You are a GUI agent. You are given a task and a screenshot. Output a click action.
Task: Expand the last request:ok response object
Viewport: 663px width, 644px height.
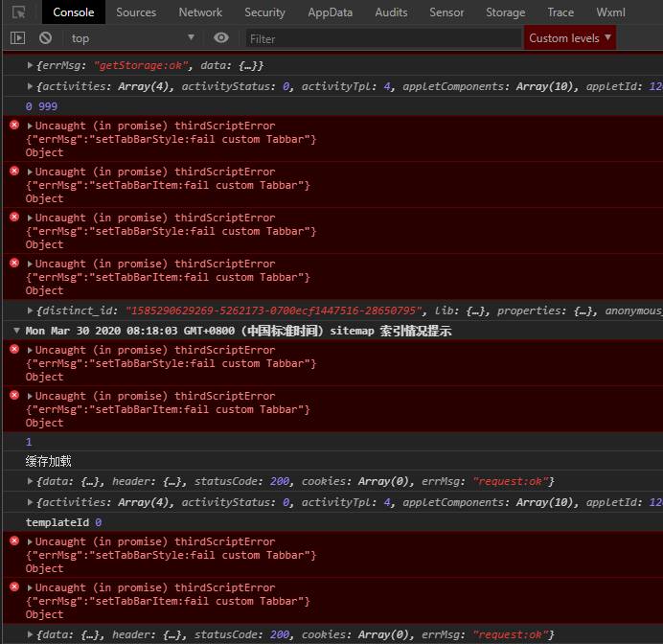pos(30,634)
